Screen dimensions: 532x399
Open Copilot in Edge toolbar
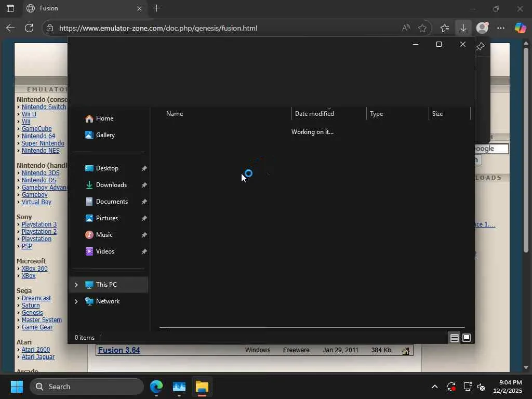pos(520,28)
